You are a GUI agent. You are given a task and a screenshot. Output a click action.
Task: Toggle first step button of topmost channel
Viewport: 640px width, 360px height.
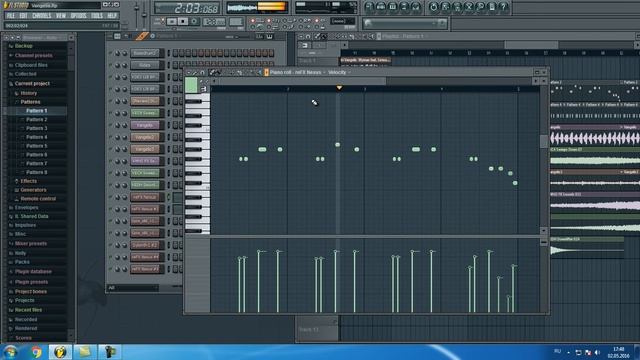(x=175, y=53)
